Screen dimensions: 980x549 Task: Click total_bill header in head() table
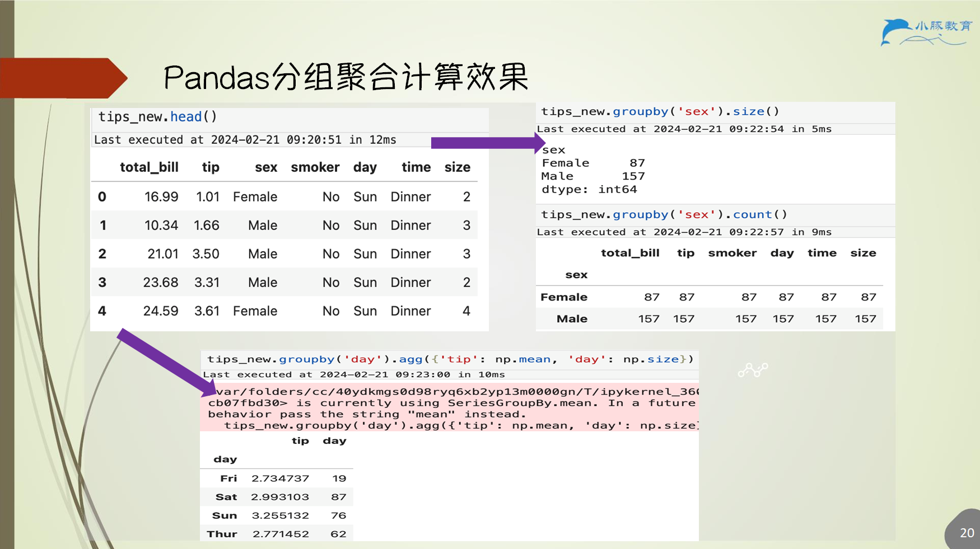149,167
